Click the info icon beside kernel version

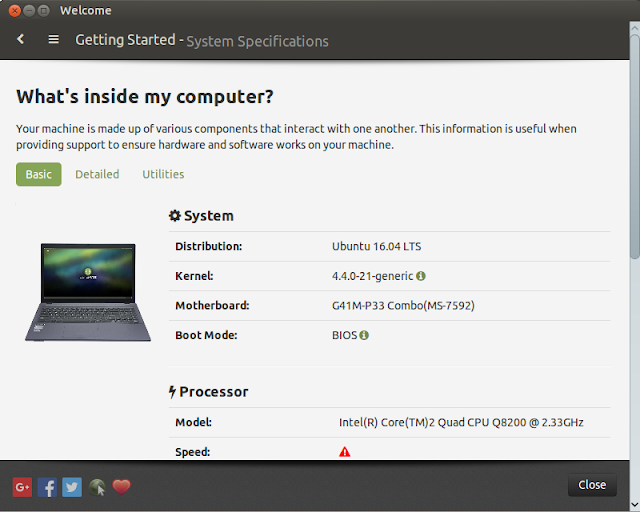[421, 276]
